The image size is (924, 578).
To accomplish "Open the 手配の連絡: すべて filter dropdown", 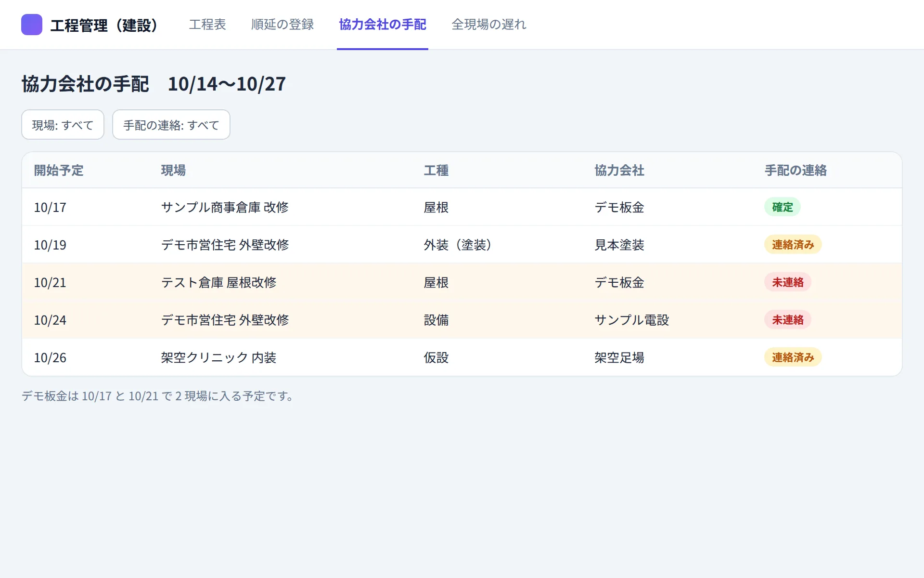I will 171,125.
